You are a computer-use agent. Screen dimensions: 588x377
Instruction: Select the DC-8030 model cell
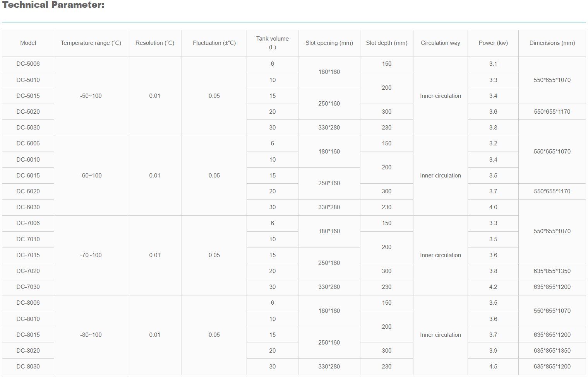click(28, 367)
